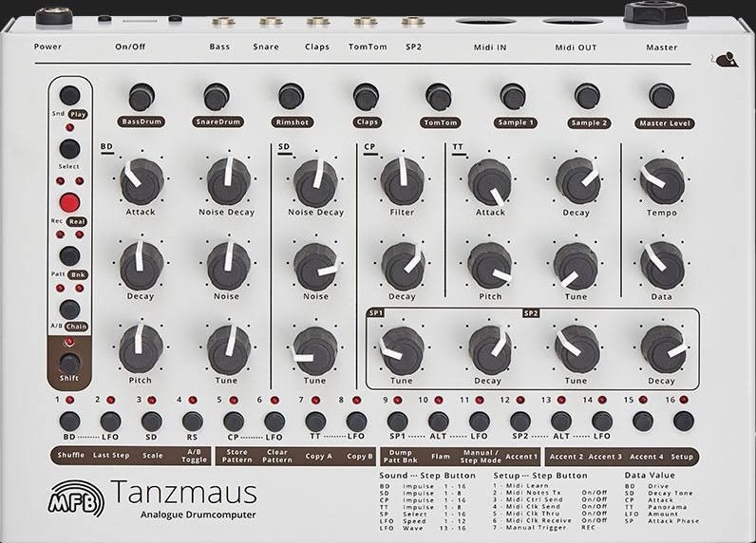Click the Tanzmaus product name text
The image size is (756, 543).
coord(183,492)
